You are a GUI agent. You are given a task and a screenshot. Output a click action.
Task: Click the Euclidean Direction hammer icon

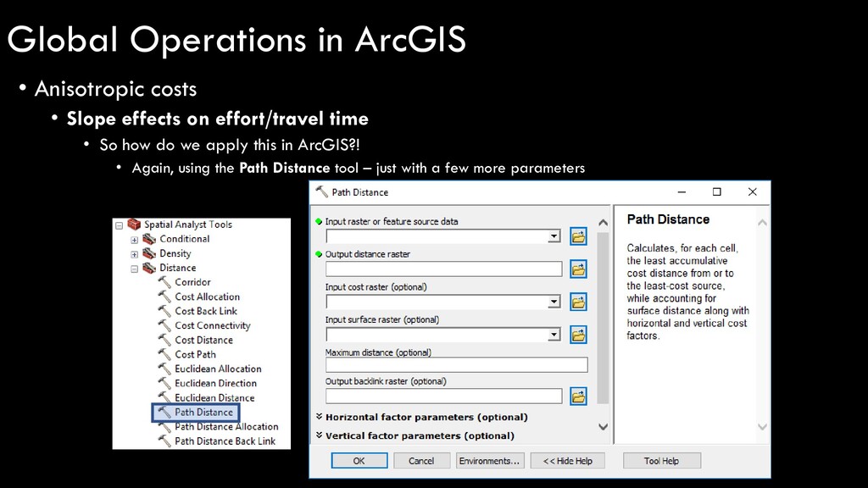[164, 382]
